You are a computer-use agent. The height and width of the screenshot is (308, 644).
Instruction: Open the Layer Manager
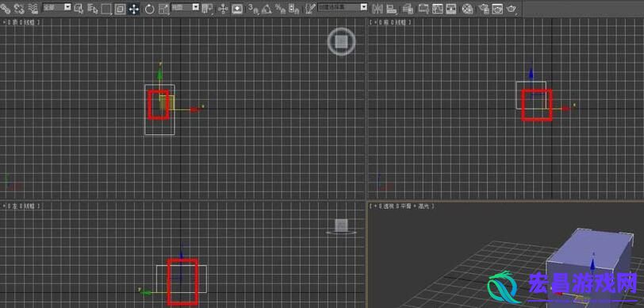pyautogui.click(x=408, y=9)
